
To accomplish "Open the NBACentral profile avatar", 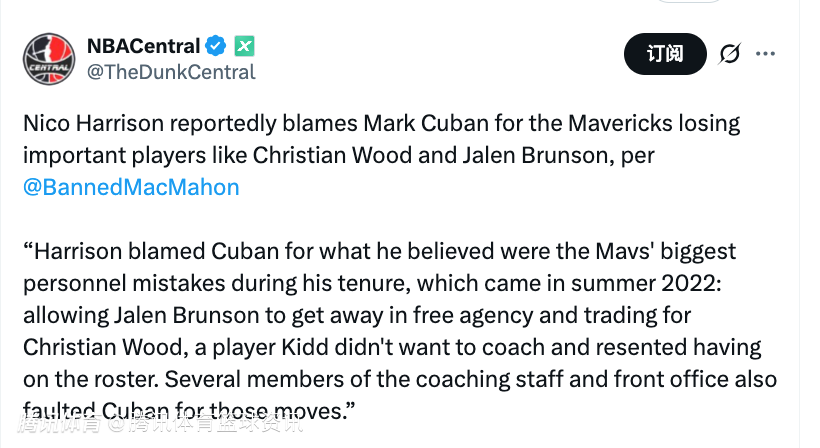I will click(47, 57).
